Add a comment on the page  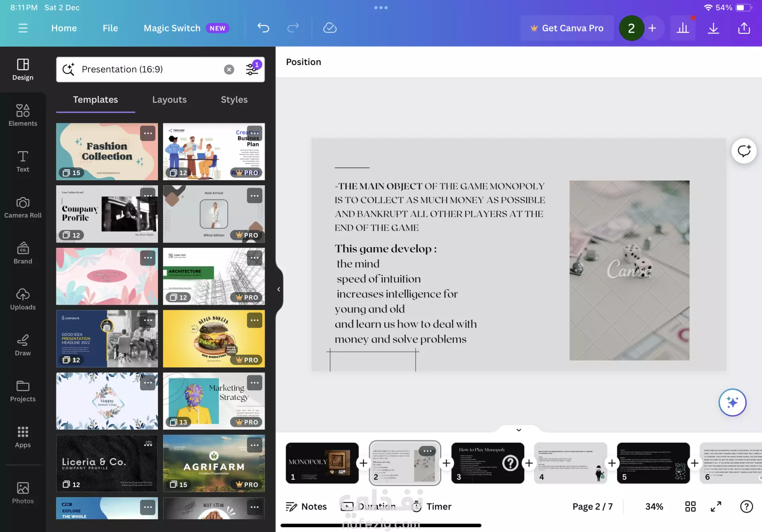pos(744,151)
